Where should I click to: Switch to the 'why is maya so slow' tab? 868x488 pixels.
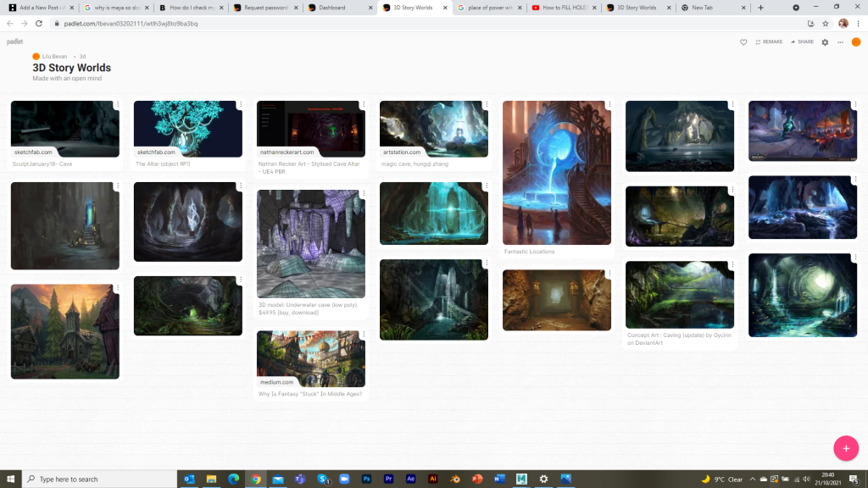115,8
